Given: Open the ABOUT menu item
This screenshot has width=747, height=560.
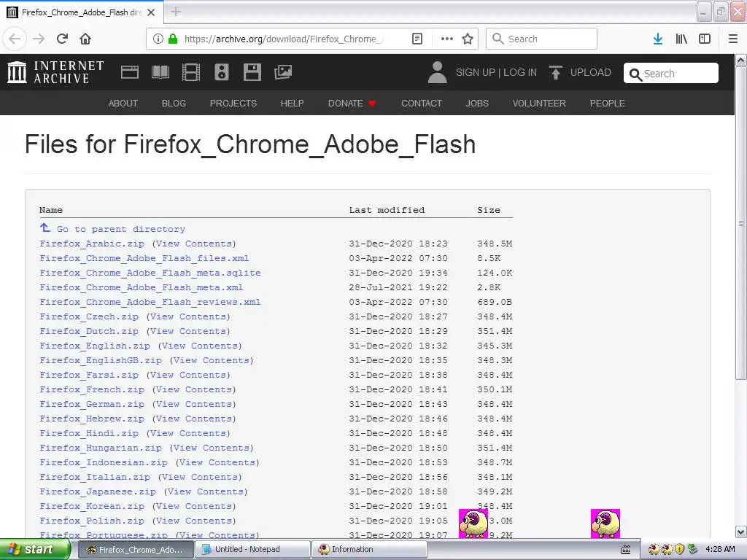Looking at the screenshot, I should click(x=123, y=103).
